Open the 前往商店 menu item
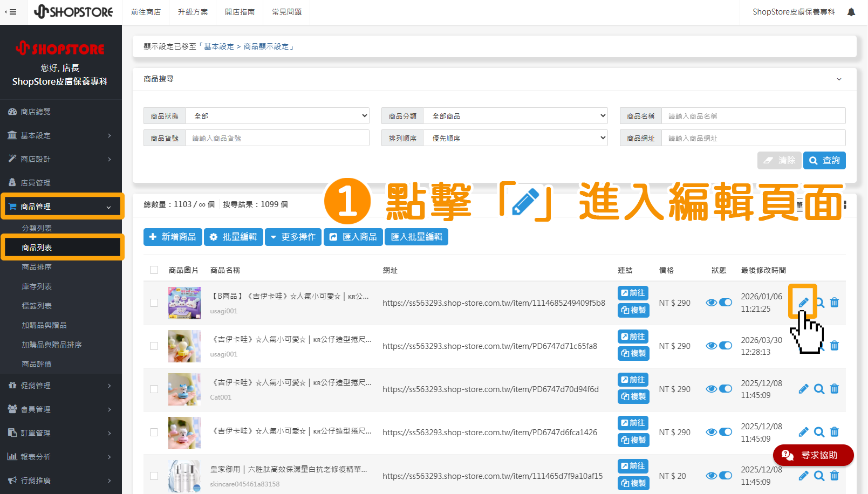The width and height of the screenshot is (868, 494). coord(146,12)
